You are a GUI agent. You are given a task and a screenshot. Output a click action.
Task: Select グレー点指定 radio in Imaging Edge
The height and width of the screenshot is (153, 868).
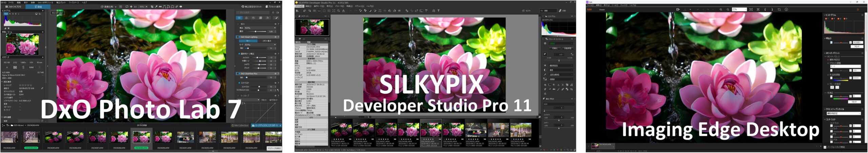pyautogui.click(x=828, y=84)
